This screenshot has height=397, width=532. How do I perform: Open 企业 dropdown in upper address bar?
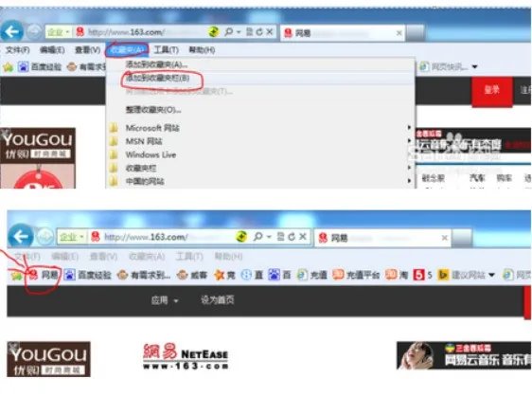(58, 32)
